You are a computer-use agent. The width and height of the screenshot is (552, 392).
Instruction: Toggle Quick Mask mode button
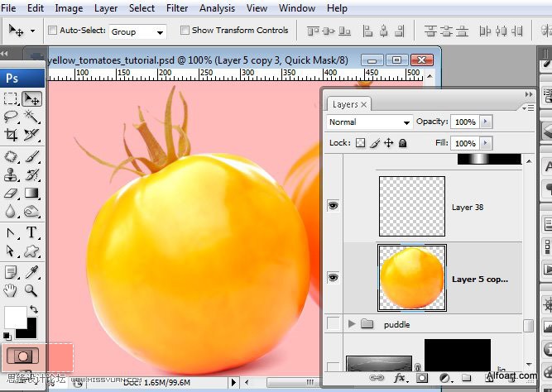(22, 356)
